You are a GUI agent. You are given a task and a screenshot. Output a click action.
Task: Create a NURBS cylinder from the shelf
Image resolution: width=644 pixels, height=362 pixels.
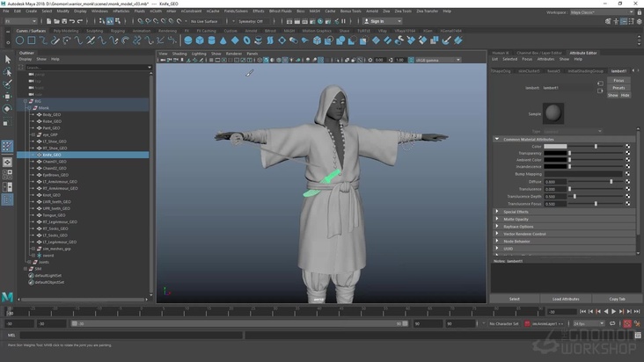[x=211, y=40]
